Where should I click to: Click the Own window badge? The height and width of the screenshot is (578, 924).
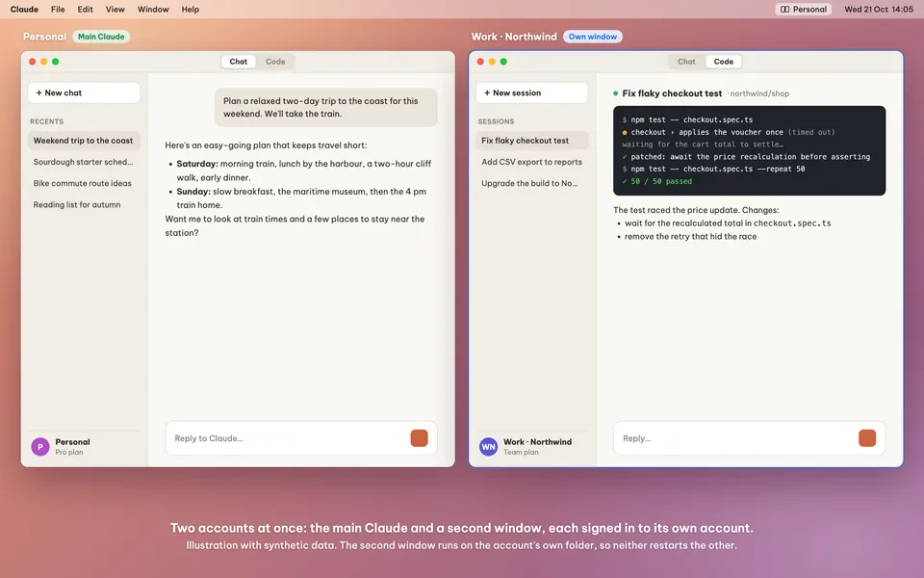pyautogui.click(x=592, y=37)
